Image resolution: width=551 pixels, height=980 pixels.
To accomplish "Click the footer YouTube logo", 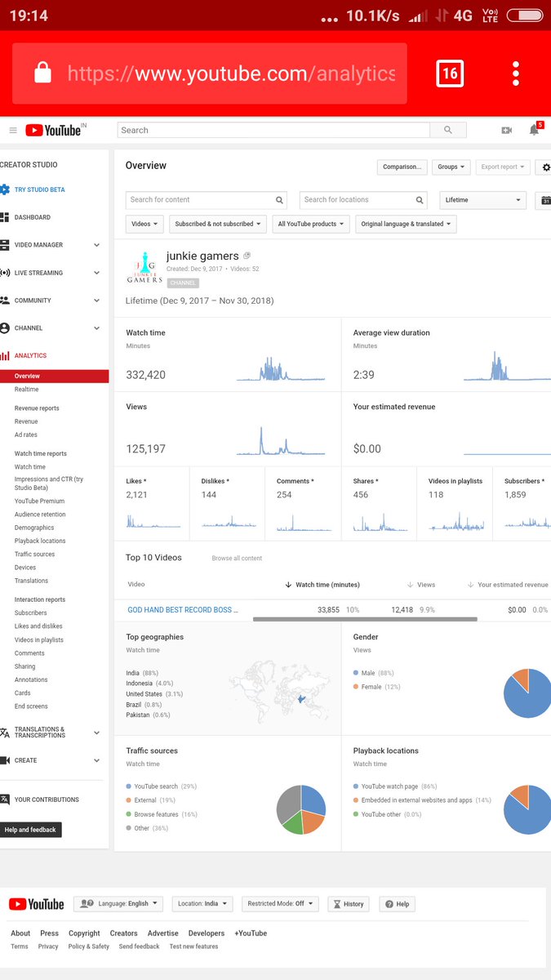I will pos(37,904).
